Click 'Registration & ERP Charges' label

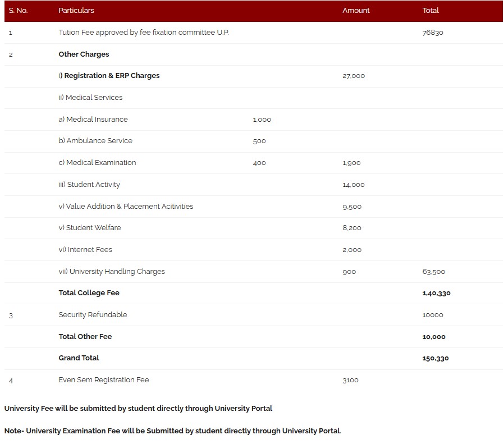109,76
